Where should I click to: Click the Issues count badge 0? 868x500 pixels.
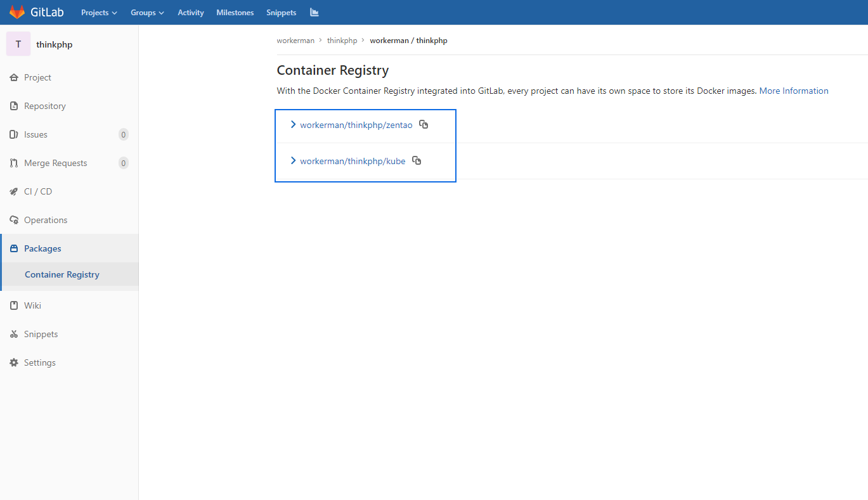(124, 134)
